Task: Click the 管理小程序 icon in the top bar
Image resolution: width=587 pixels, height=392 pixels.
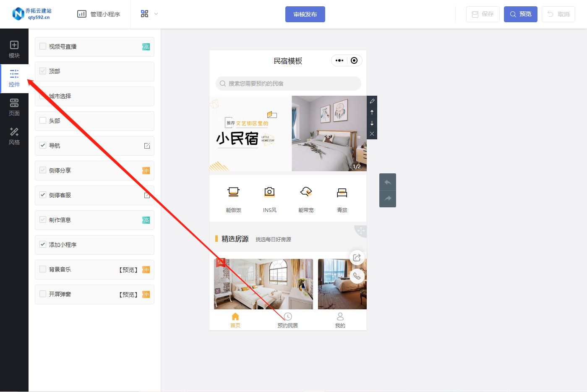Action: tap(82, 13)
